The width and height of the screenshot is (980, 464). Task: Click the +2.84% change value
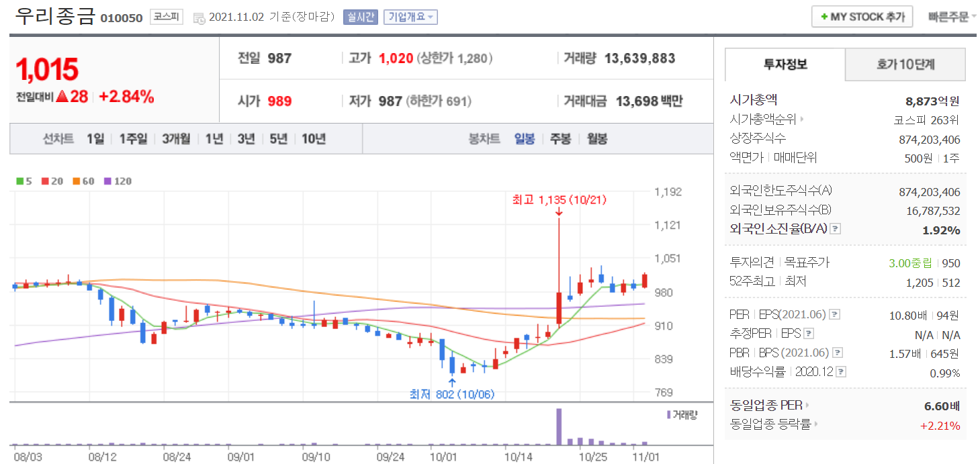tap(126, 97)
